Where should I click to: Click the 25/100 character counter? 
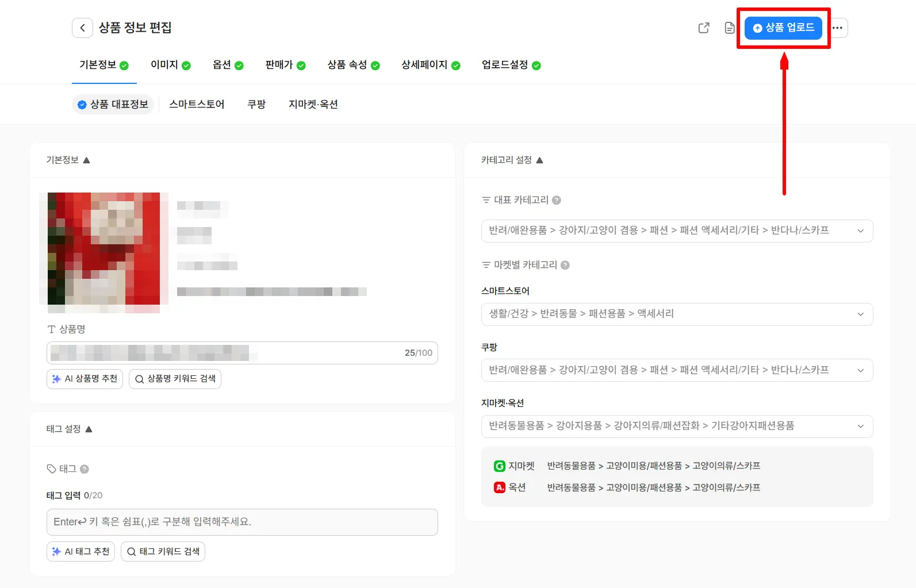click(x=419, y=353)
